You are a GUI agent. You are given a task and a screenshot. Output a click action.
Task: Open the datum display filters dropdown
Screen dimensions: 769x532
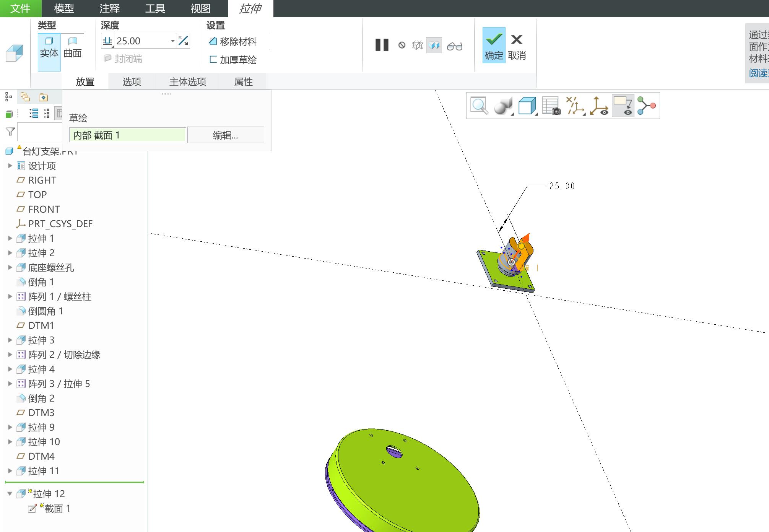point(576,106)
